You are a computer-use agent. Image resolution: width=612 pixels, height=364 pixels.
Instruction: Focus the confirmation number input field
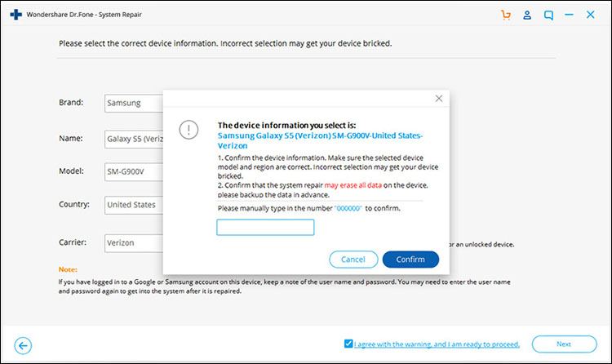click(265, 228)
